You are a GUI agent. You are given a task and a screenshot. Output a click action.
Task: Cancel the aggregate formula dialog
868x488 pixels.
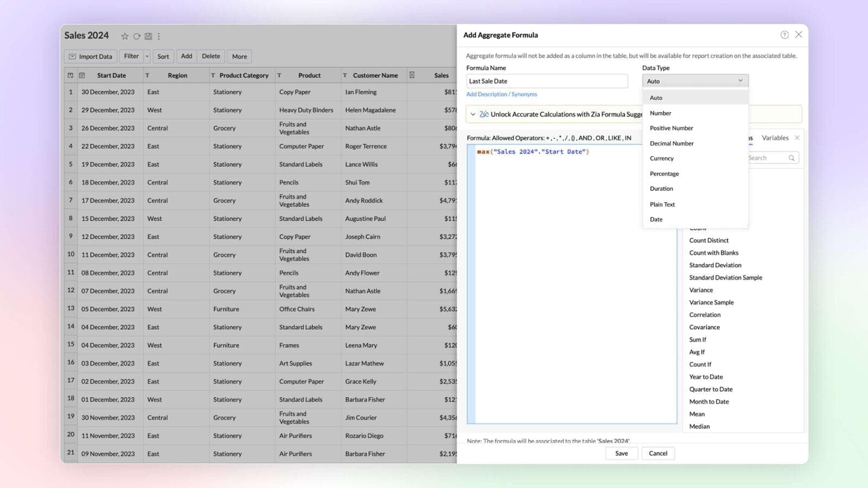658,454
